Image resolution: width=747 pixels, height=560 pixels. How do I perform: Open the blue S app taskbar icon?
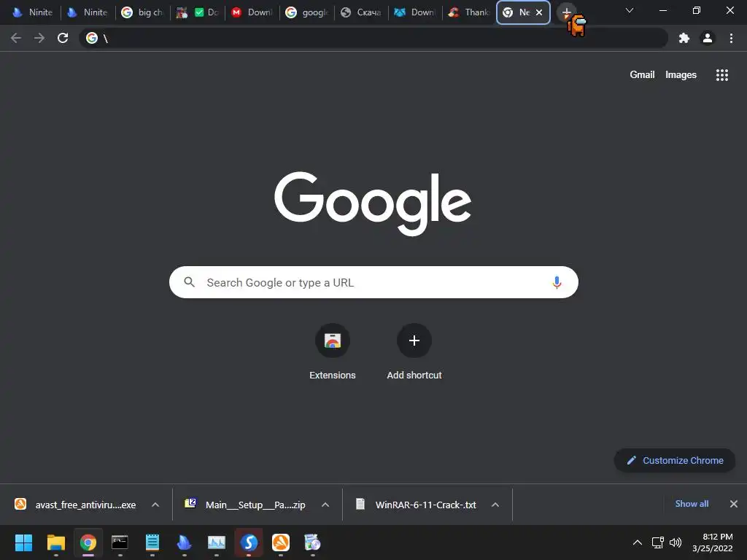tap(249, 542)
